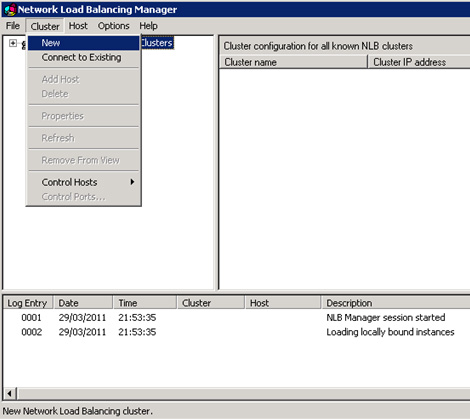Click the Network Load Balancing Manager title icon
Screen dimensions: 470x419
pyautogui.click(x=10, y=9)
